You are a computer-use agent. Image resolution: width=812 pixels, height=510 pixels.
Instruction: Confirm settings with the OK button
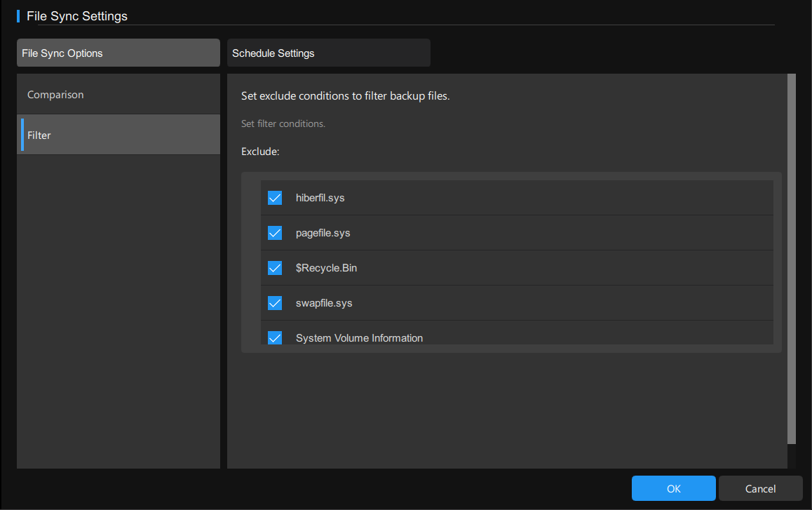(x=673, y=488)
